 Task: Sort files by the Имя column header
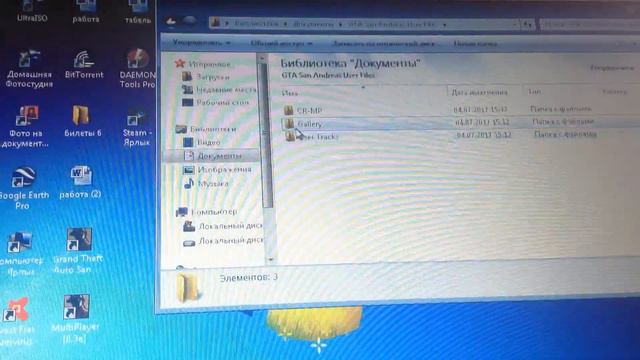363,93
